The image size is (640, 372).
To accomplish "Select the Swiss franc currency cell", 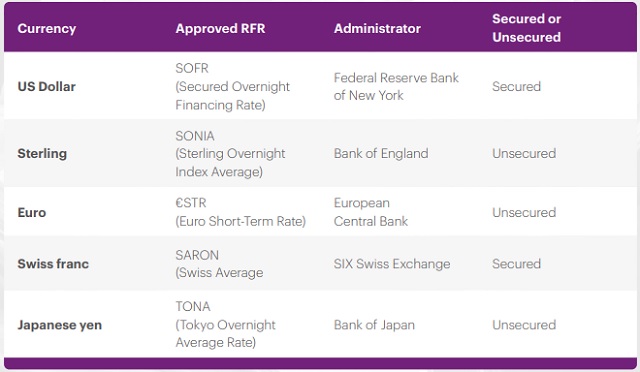I will click(53, 264).
